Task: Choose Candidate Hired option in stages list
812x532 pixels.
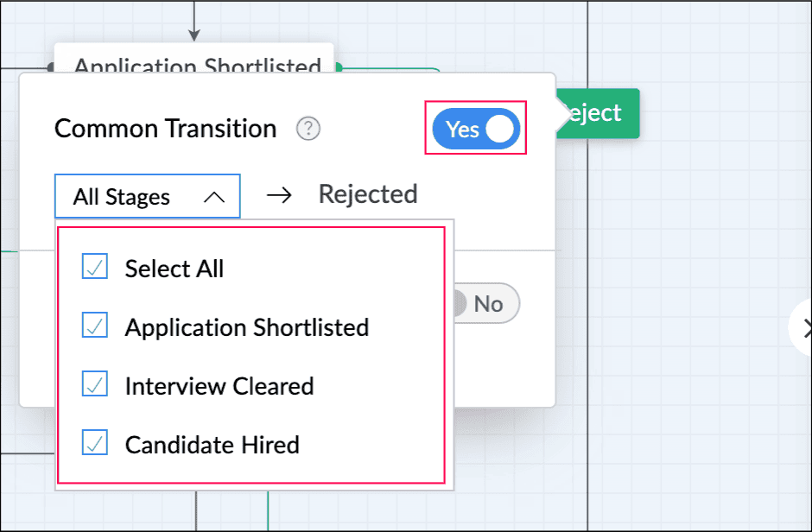Action: (212, 445)
